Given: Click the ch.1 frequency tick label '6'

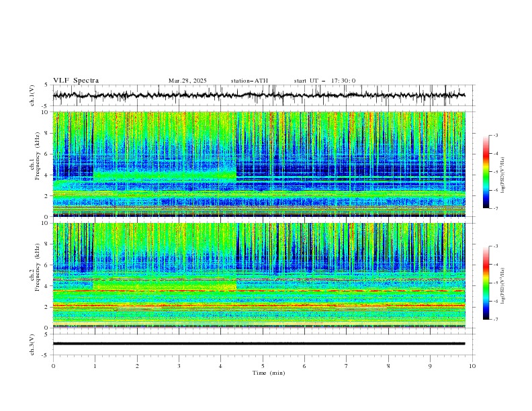Looking at the screenshot, I should point(48,154).
